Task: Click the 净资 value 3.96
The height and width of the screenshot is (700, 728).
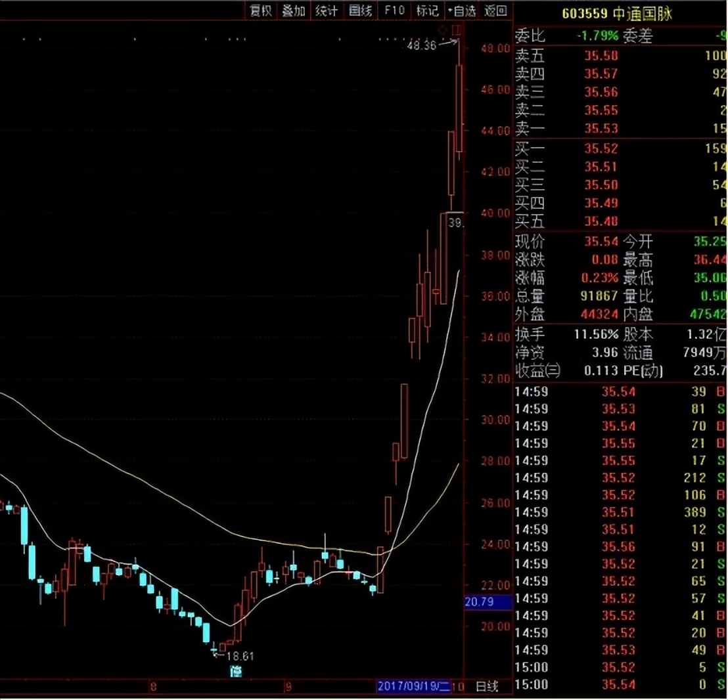Action: [x=604, y=353]
